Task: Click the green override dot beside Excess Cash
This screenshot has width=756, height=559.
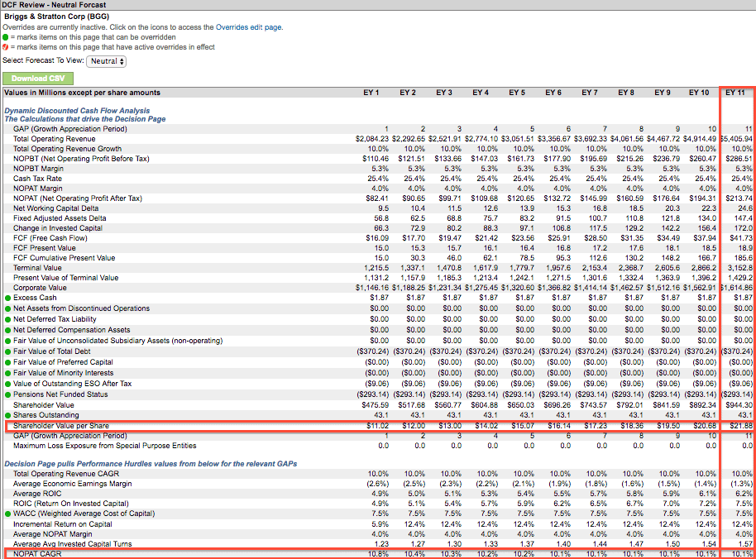Action: (7, 299)
